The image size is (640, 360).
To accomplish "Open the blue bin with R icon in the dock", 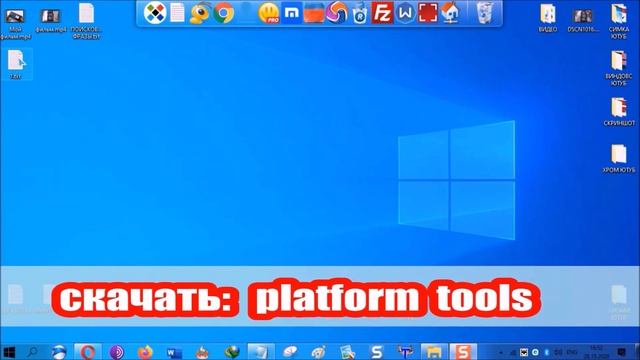I will 360,14.
